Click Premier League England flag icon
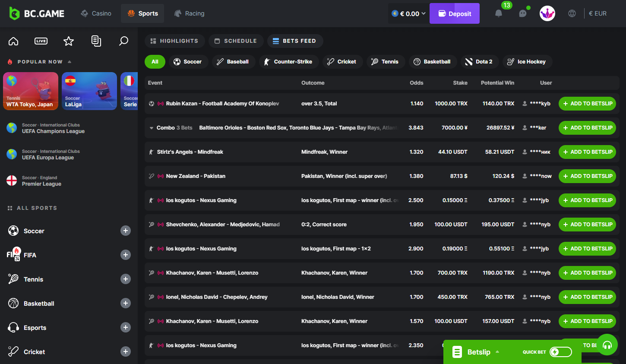This screenshot has width=626, height=364. [x=12, y=180]
